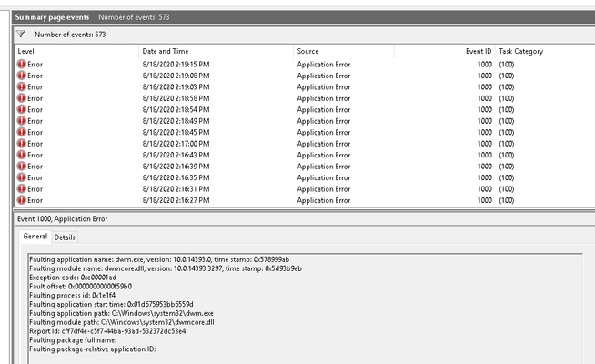Sort by the Level column header
Image resolution: width=595 pixels, height=364 pixels.
(x=77, y=51)
